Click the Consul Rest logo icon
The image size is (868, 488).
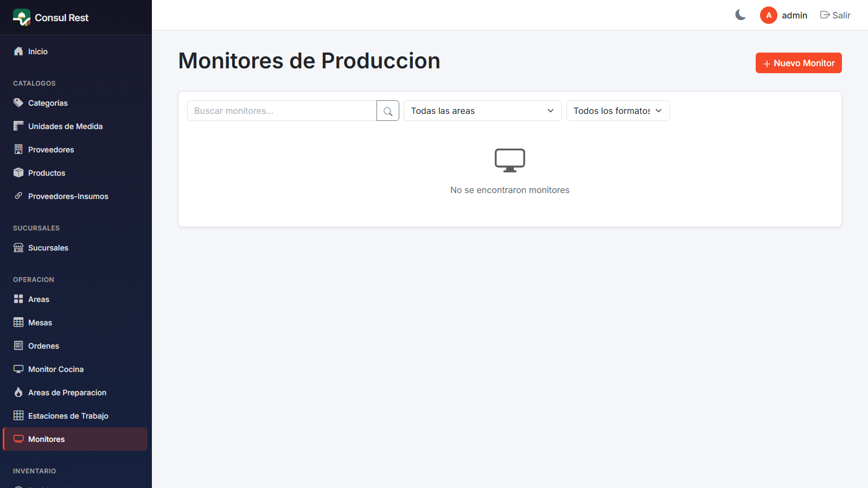22,17
